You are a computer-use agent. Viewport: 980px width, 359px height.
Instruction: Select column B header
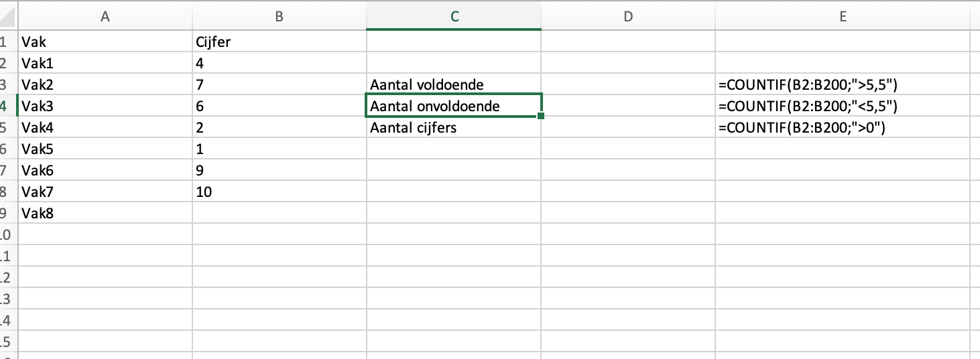tap(279, 17)
